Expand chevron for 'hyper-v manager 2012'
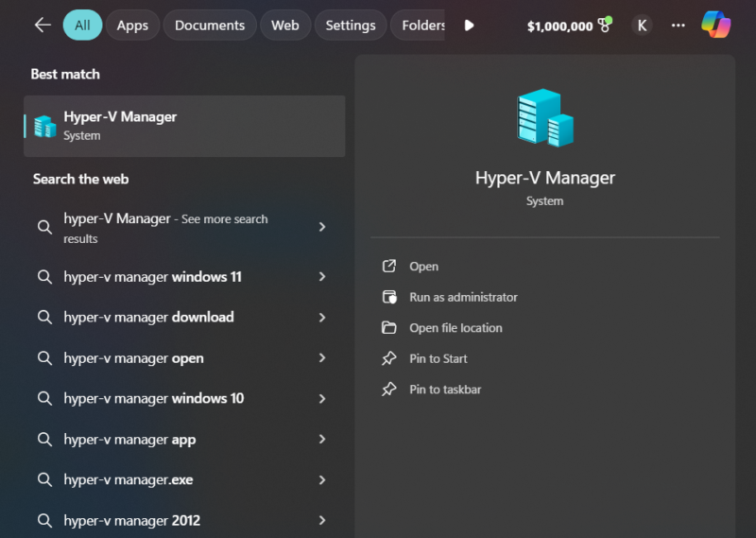The image size is (756, 538). [x=322, y=520]
